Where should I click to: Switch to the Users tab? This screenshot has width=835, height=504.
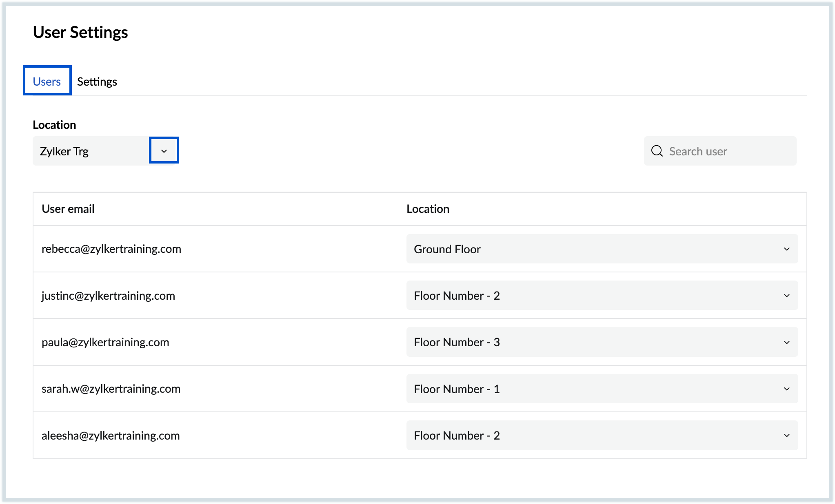tap(47, 82)
